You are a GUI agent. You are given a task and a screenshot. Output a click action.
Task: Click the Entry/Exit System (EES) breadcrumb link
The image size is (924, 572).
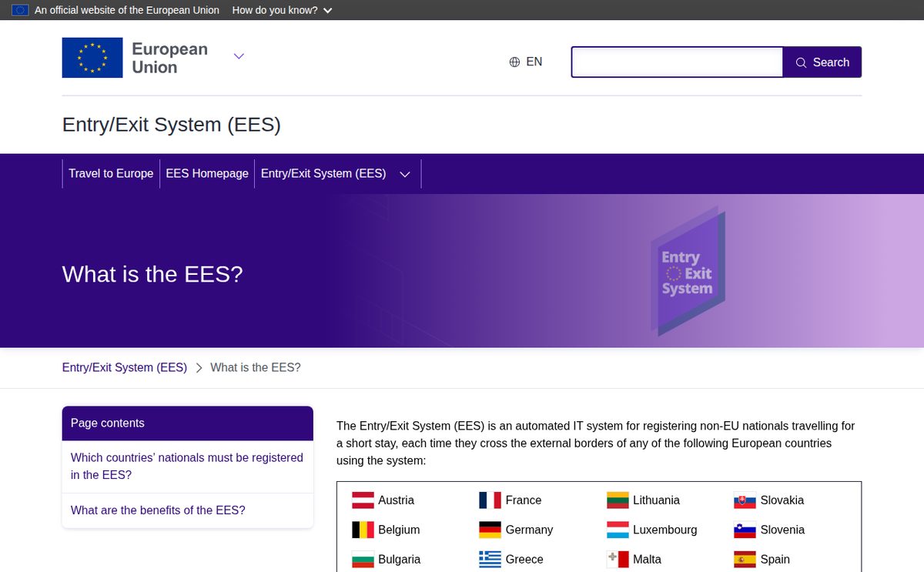[x=125, y=368]
